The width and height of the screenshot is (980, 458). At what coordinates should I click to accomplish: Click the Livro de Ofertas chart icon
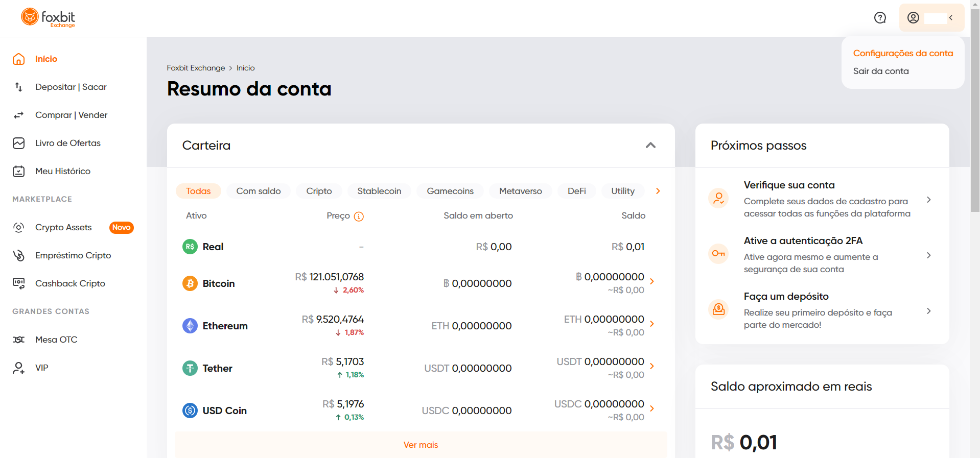pos(19,143)
